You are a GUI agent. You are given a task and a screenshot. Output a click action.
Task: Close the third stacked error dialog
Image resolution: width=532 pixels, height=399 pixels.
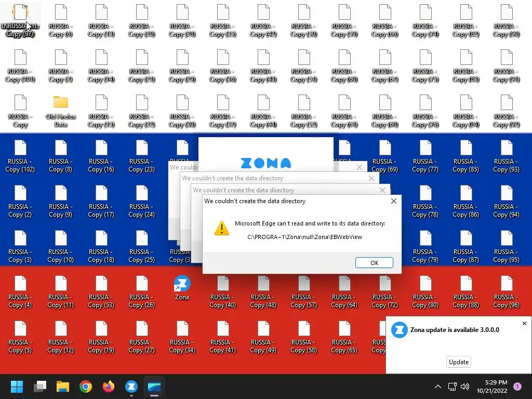371,178
